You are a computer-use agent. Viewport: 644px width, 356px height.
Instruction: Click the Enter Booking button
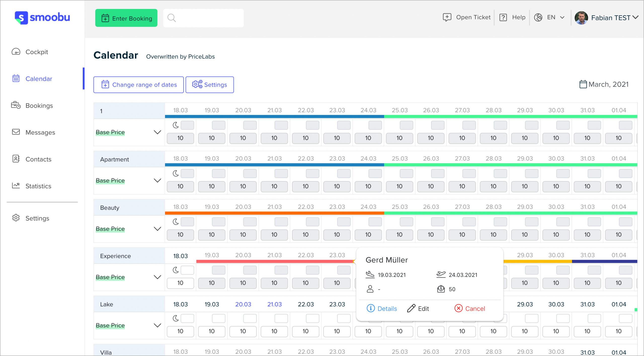126,18
